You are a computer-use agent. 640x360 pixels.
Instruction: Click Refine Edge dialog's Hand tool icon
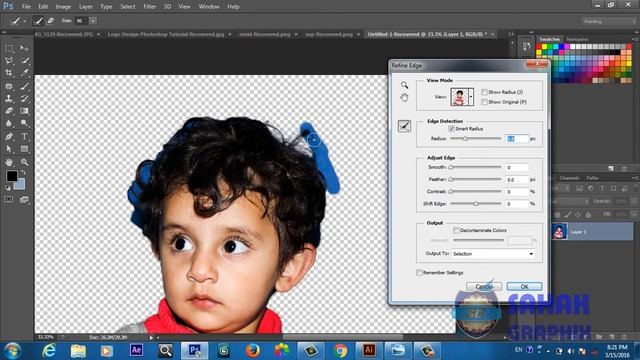coord(404,98)
